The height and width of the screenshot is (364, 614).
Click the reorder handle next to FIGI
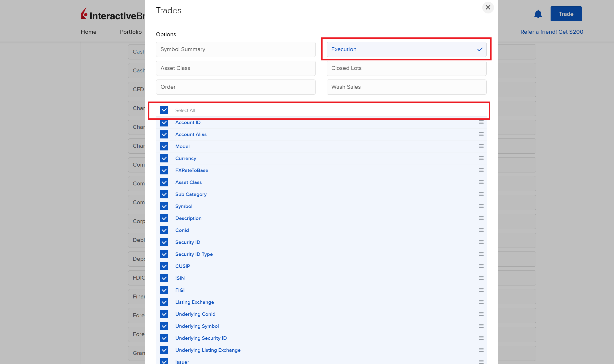[481, 290]
